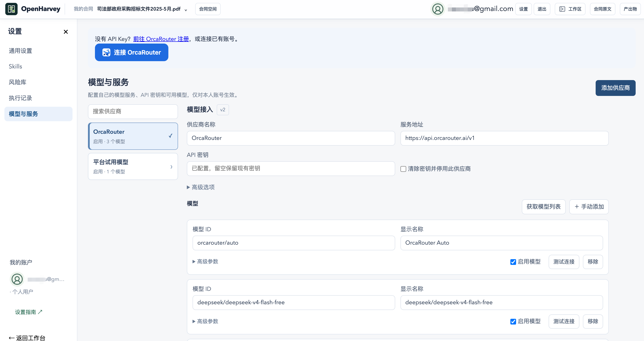Focus the 搜索供应商 search field
Image resolution: width=644 pixels, height=341 pixels.
(x=133, y=112)
